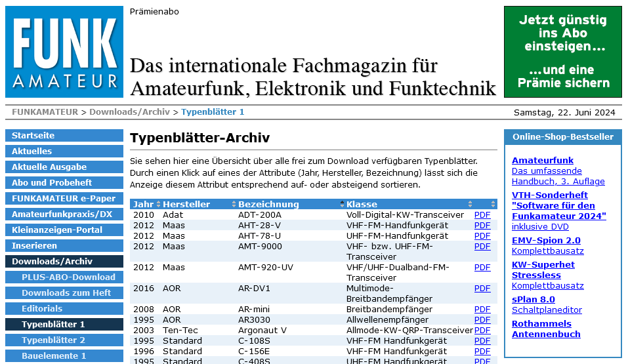Click Downloads/Archiv in the breadcrumb
The image size is (628, 364).
(129, 112)
